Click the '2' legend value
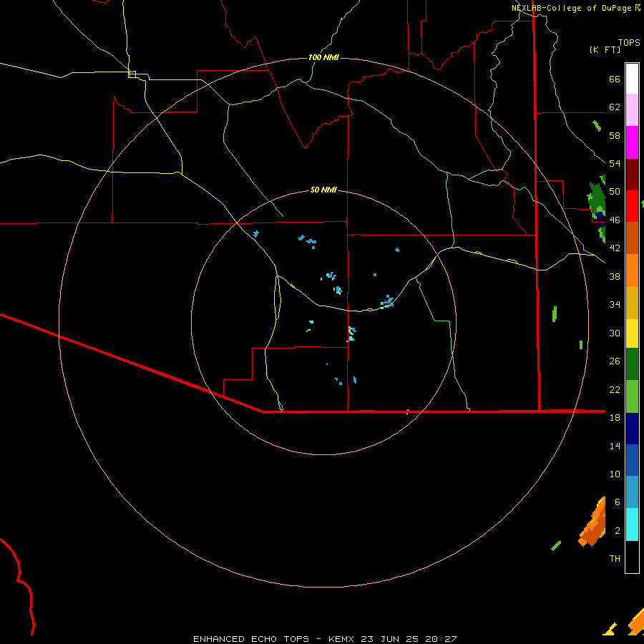Viewport: 644px width, 644px height. tap(617, 531)
